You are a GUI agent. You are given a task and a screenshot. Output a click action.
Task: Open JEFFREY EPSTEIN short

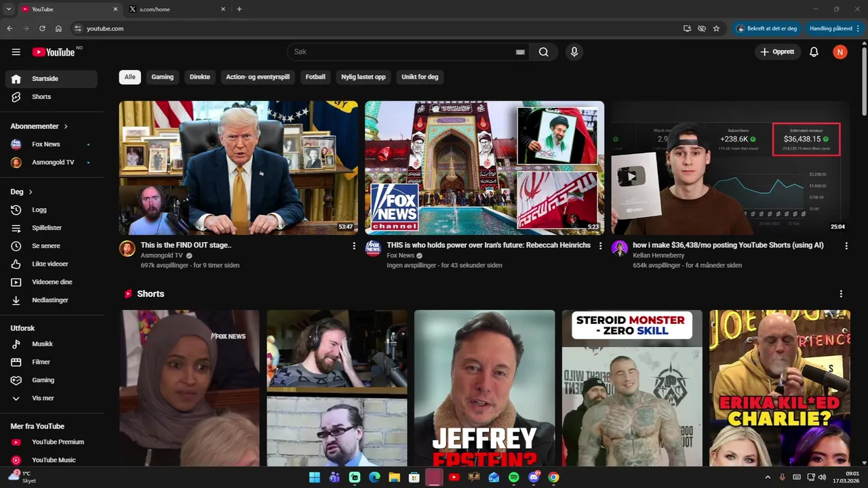coord(484,388)
